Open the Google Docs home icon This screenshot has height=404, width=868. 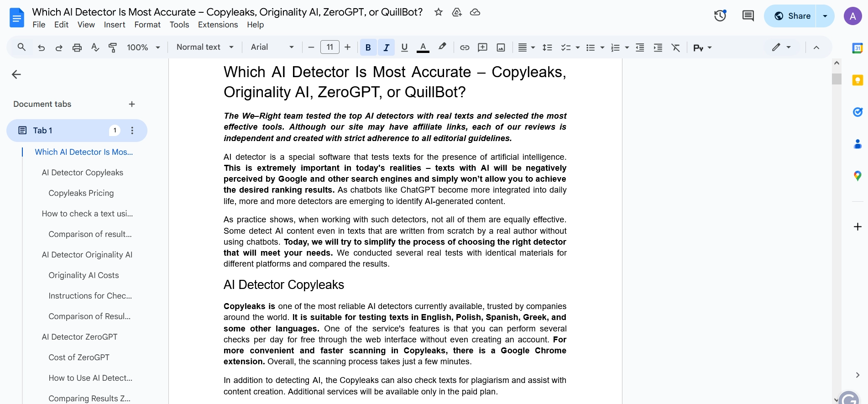[x=17, y=18]
